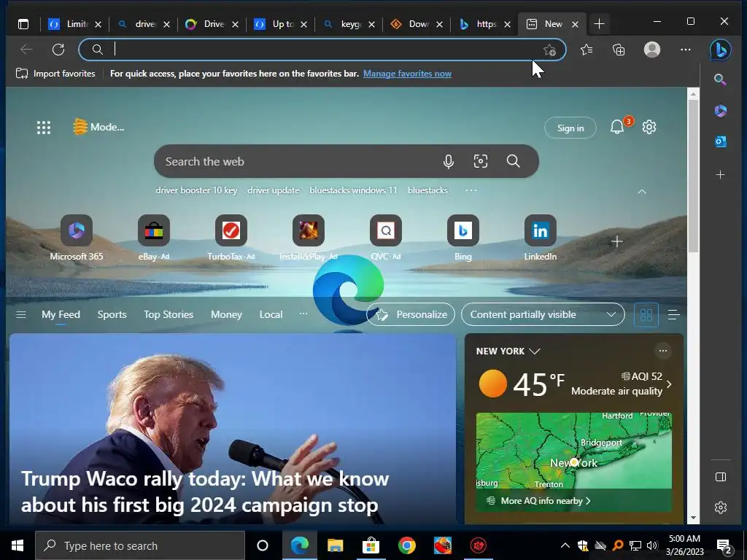The image size is (747, 560).
Task: Click Manage favorites now link
Action: (x=407, y=74)
